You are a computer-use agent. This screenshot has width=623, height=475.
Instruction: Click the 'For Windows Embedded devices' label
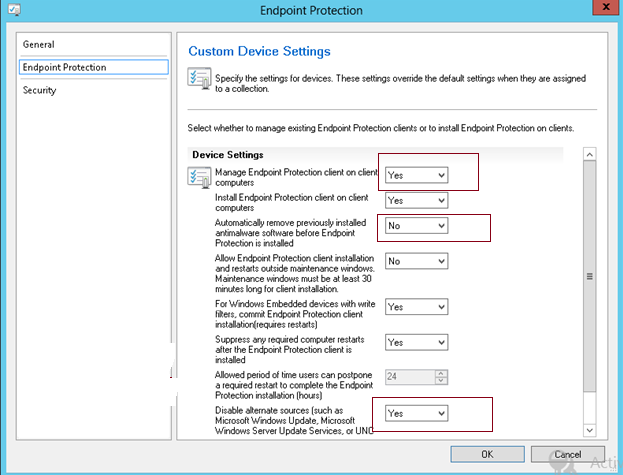coord(295,314)
